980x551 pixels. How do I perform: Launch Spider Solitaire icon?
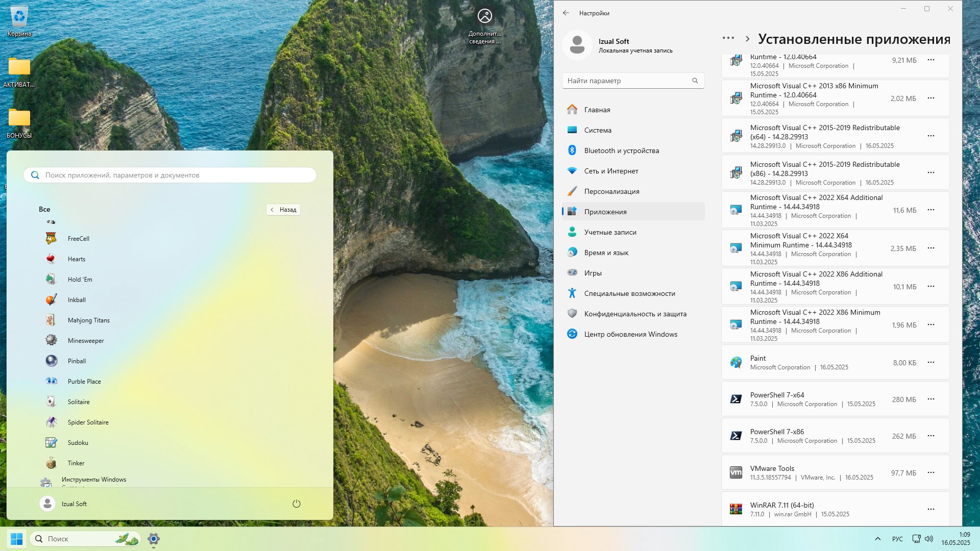point(51,422)
